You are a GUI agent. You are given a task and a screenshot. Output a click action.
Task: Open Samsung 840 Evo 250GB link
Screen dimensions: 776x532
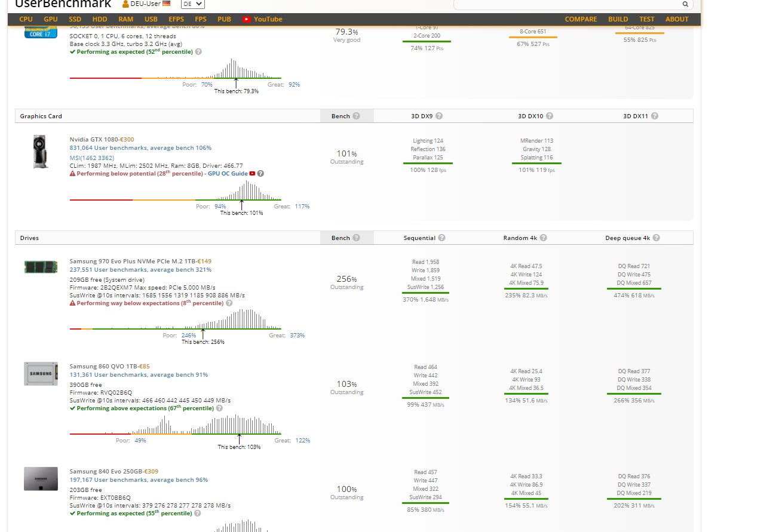pos(106,471)
